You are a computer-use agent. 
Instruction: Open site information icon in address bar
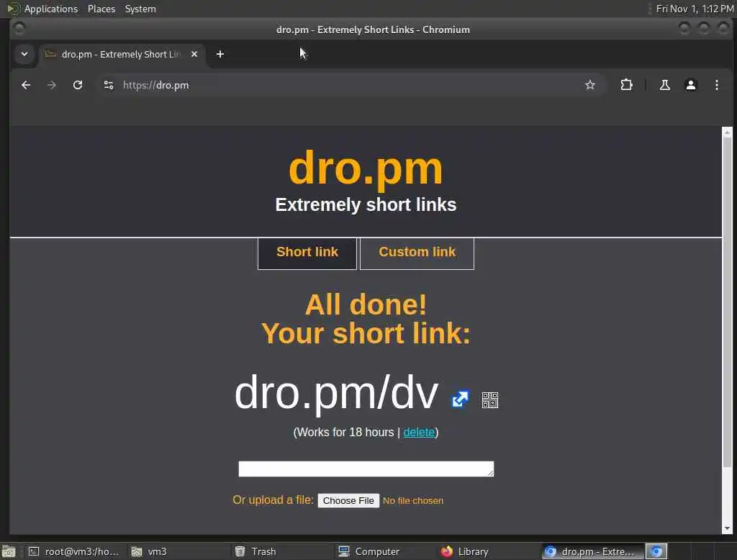click(109, 85)
